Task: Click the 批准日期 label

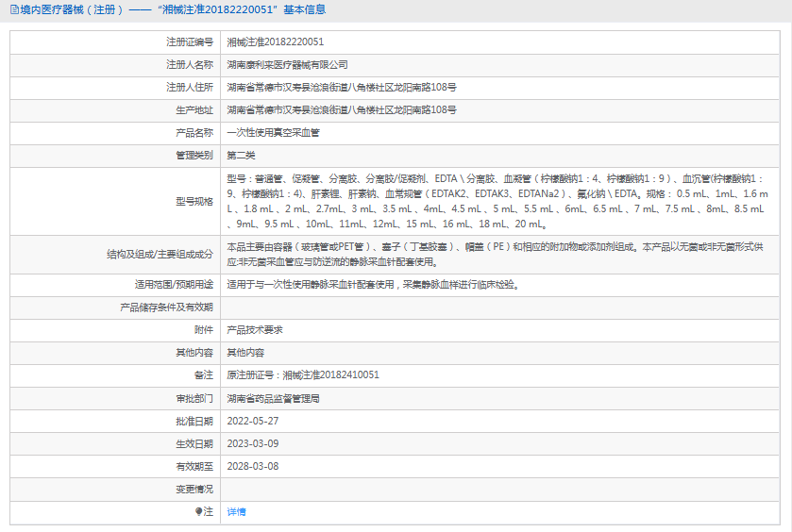Action: [x=194, y=422]
